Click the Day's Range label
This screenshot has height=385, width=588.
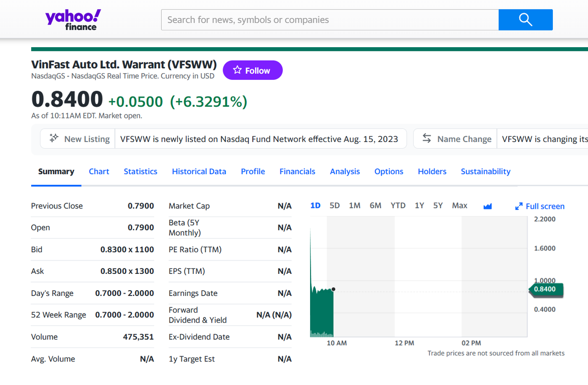(52, 293)
